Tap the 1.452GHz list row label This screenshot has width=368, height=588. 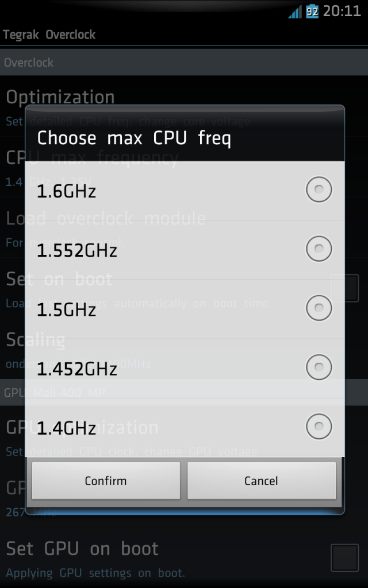click(77, 369)
